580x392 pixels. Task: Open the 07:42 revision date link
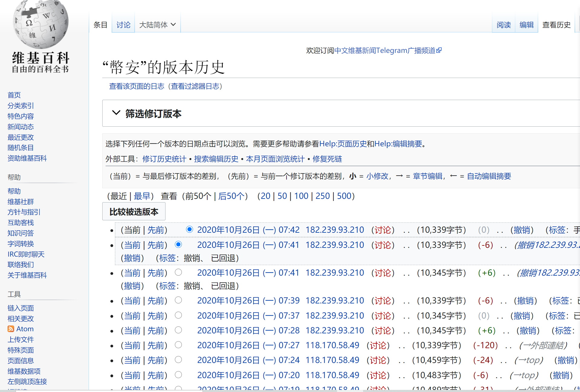coord(248,230)
